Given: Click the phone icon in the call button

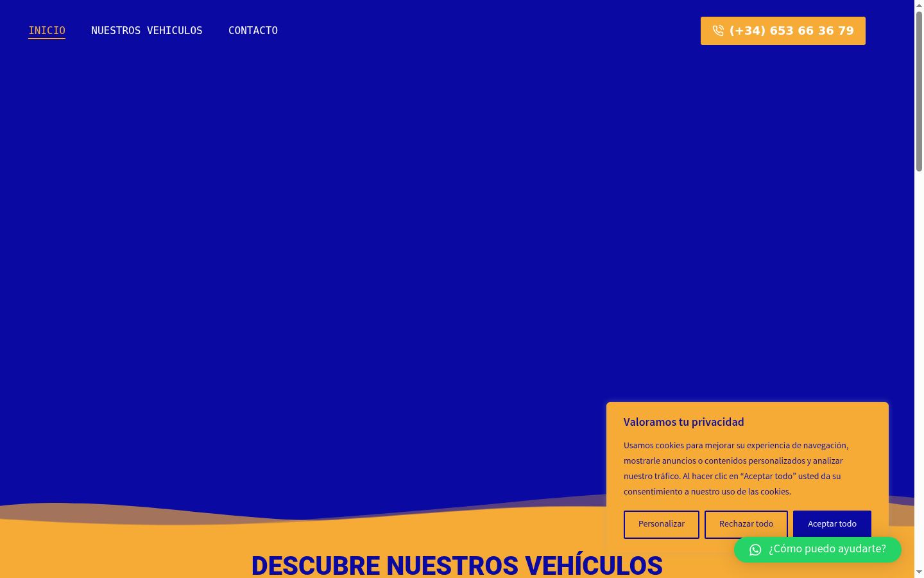Looking at the screenshot, I should [x=718, y=31].
